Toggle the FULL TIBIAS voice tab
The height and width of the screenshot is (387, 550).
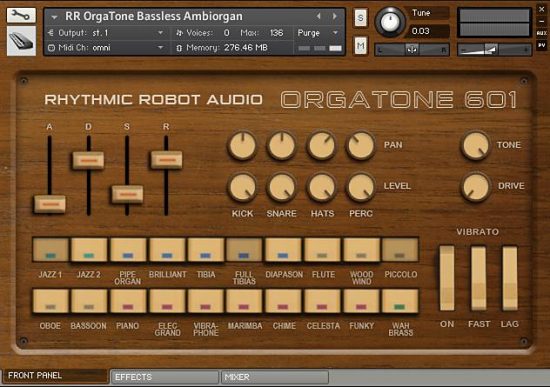(x=244, y=250)
